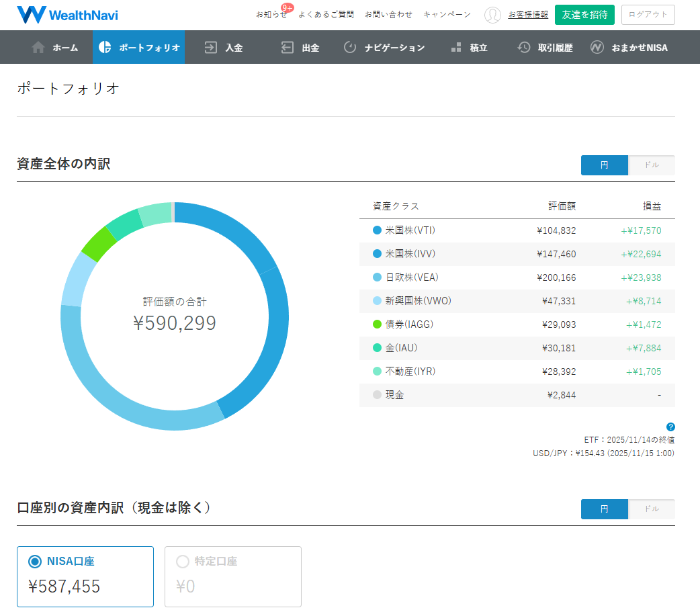Click the compass icon beside ナビゲーション

point(350,48)
